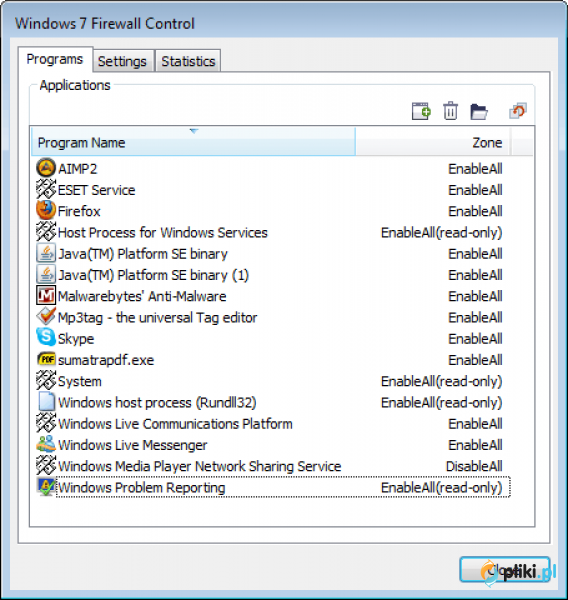The height and width of the screenshot is (600, 568).
Task: Click the trash delete icon
Action: point(450,111)
